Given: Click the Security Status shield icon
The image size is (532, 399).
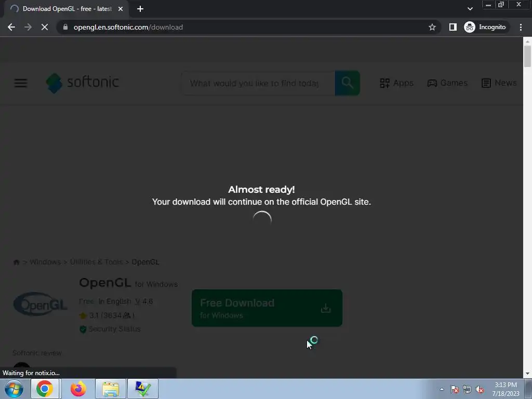Looking at the screenshot, I should pyautogui.click(x=83, y=329).
